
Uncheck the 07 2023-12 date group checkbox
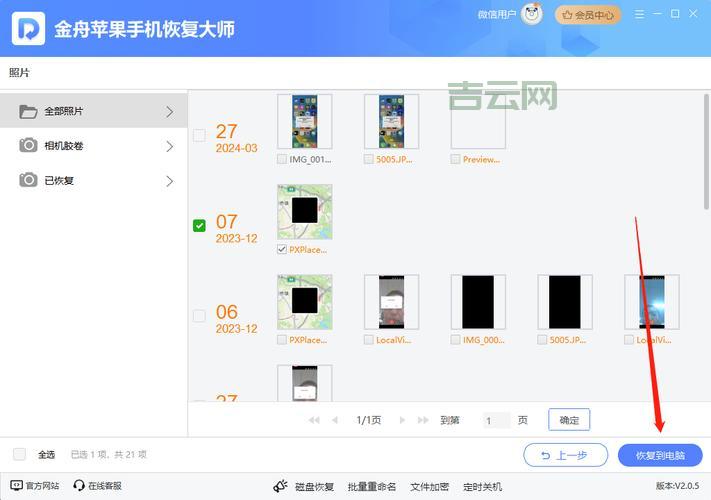click(200, 225)
